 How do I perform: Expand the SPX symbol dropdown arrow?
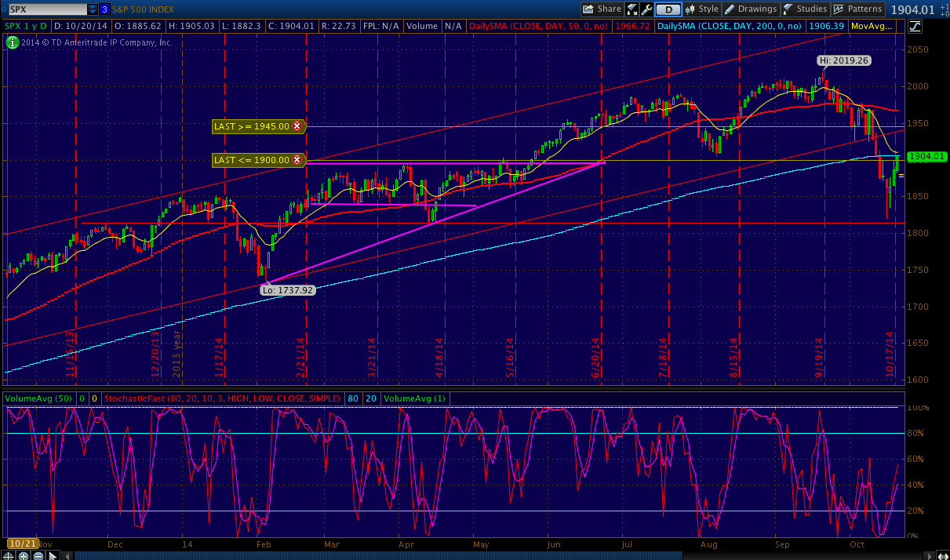(x=93, y=9)
